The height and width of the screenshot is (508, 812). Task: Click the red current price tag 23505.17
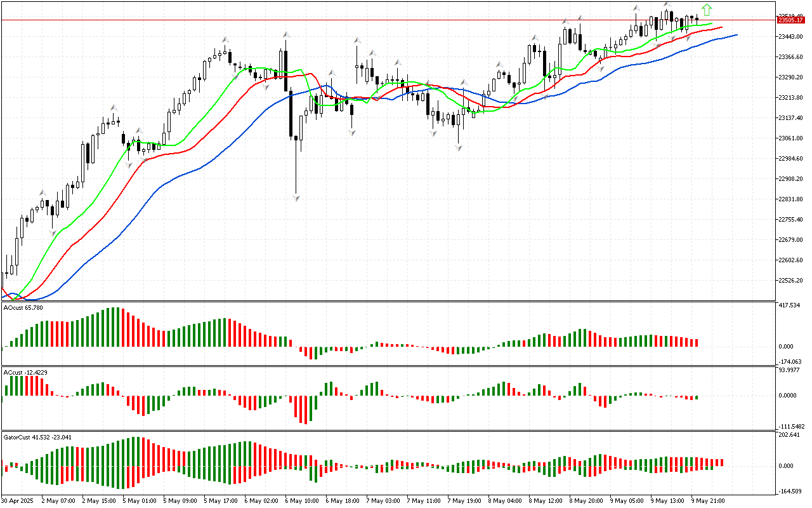pyautogui.click(x=790, y=20)
